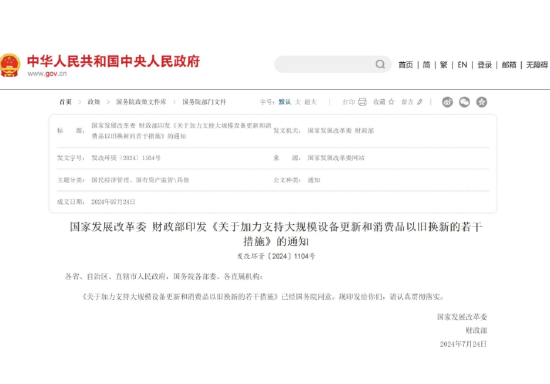Select 默认 font size option
Screen dimensions: 550x384
pos(284,102)
